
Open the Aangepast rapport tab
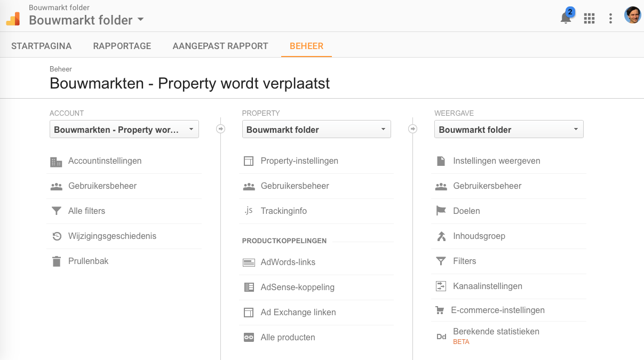click(220, 46)
